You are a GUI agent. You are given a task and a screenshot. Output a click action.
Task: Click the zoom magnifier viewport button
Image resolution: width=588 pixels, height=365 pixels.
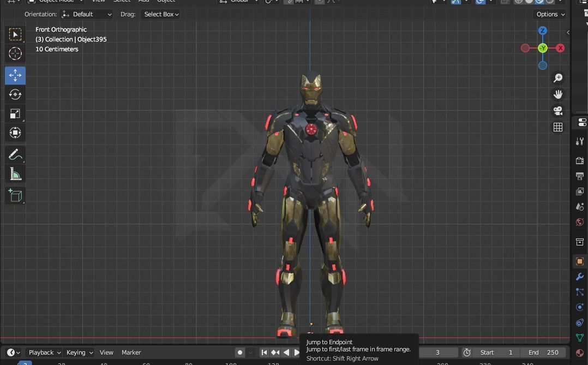click(x=557, y=77)
